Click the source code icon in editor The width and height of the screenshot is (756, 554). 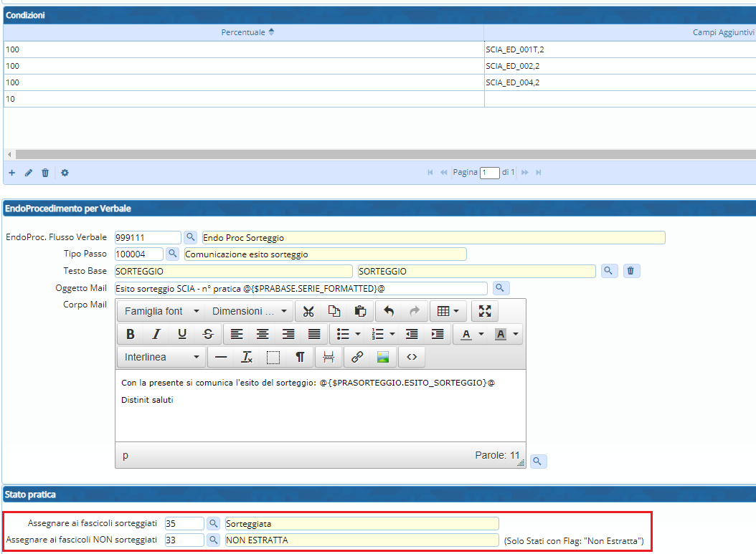pos(412,357)
